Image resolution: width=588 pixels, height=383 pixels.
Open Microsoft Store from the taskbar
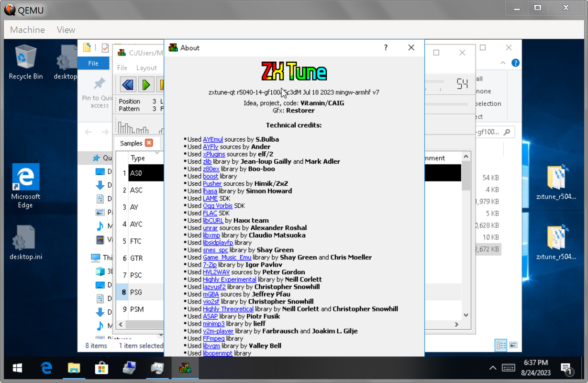[x=101, y=368]
